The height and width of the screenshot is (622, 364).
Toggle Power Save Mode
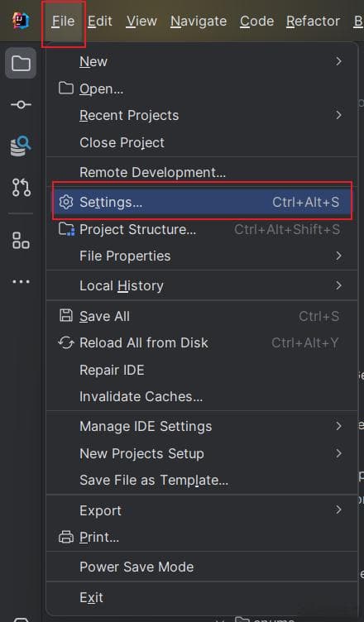[x=202, y=567]
